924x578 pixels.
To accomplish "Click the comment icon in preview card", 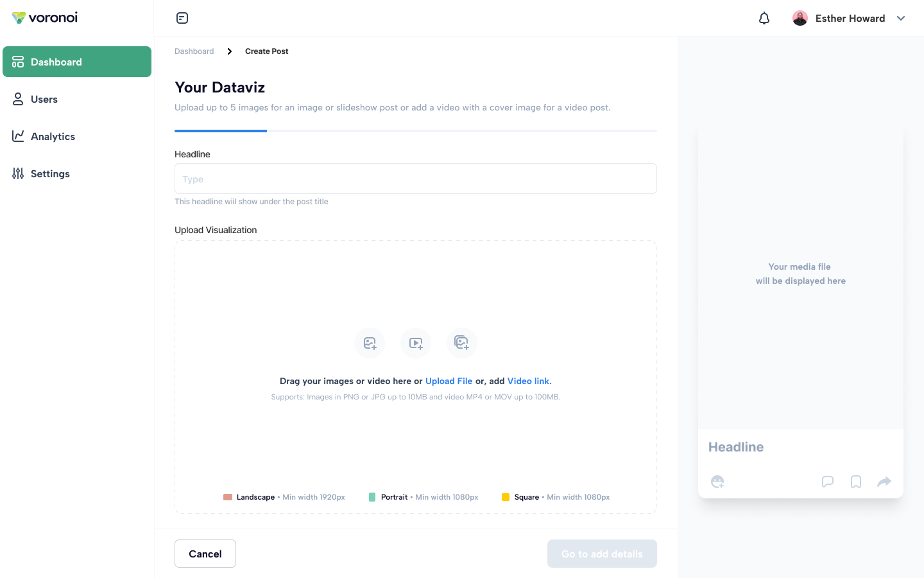I will coord(828,482).
